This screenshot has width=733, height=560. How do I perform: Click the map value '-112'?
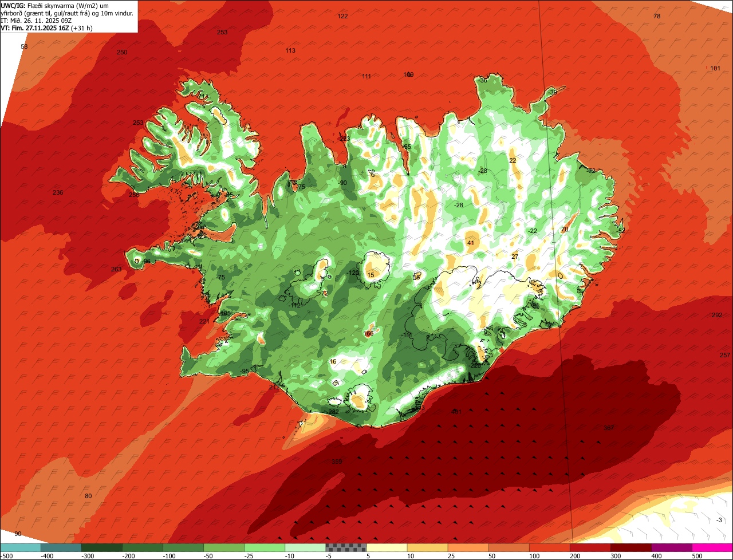tap(295, 305)
